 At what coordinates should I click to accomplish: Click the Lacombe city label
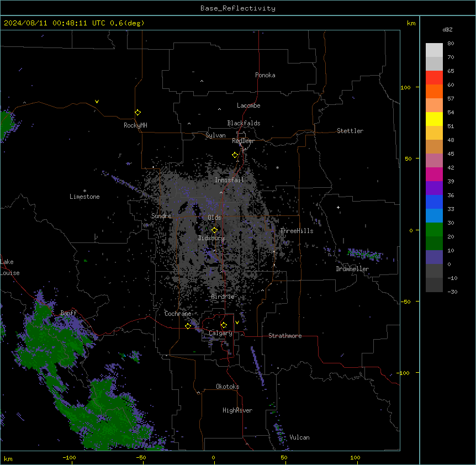click(x=248, y=105)
